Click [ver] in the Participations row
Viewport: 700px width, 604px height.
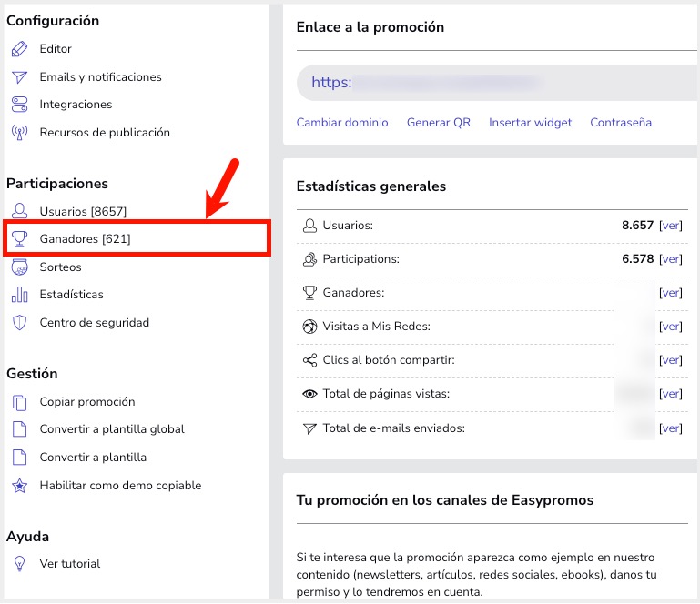coord(671,259)
